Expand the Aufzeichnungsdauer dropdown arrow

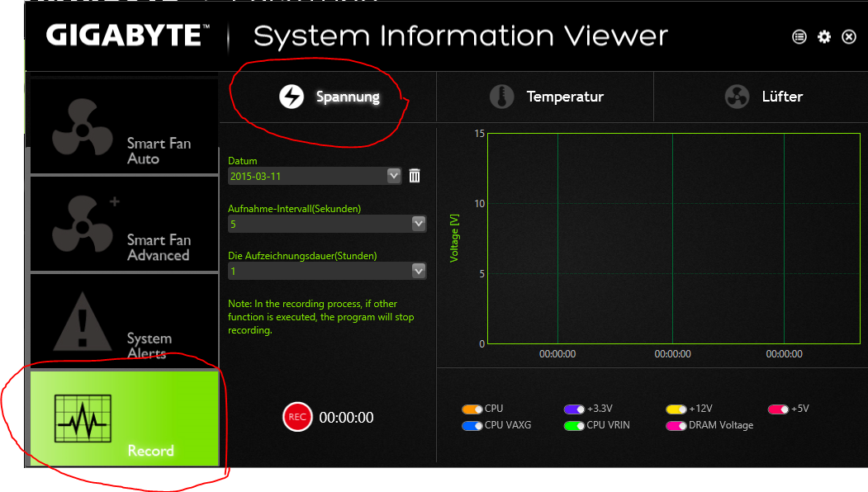(x=419, y=271)
